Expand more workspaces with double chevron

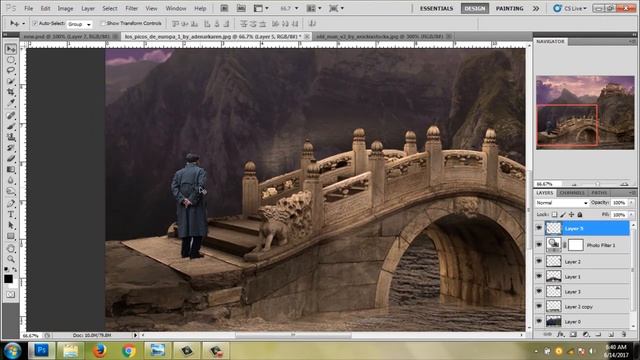tap(536, 8)
